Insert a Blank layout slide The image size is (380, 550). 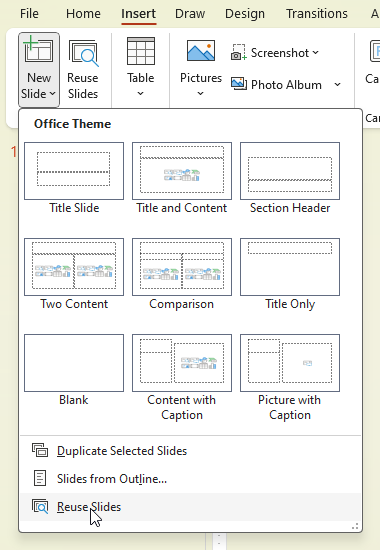pos(74,370)
